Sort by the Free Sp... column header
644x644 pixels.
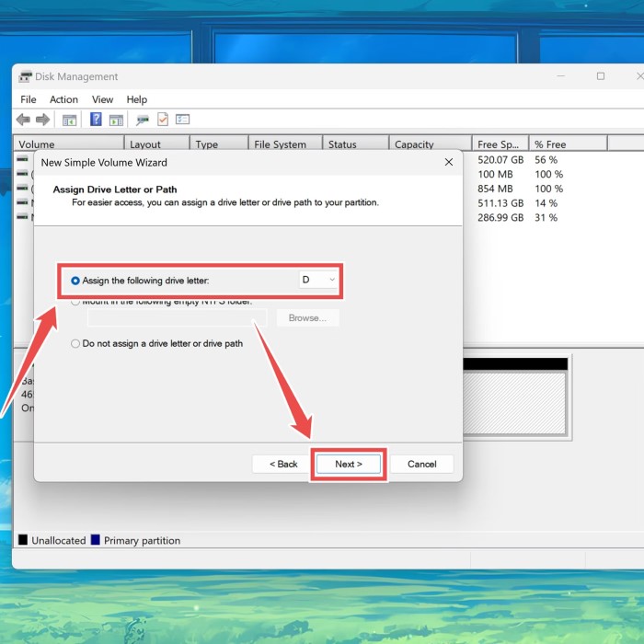pos(500,144)
